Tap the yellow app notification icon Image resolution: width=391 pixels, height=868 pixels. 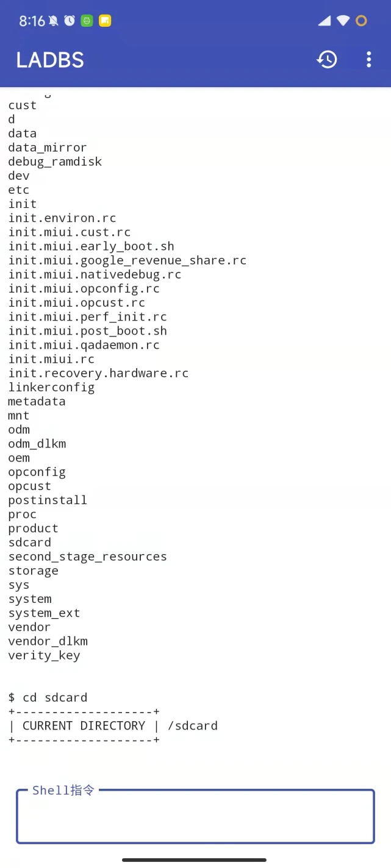point(105,21)
